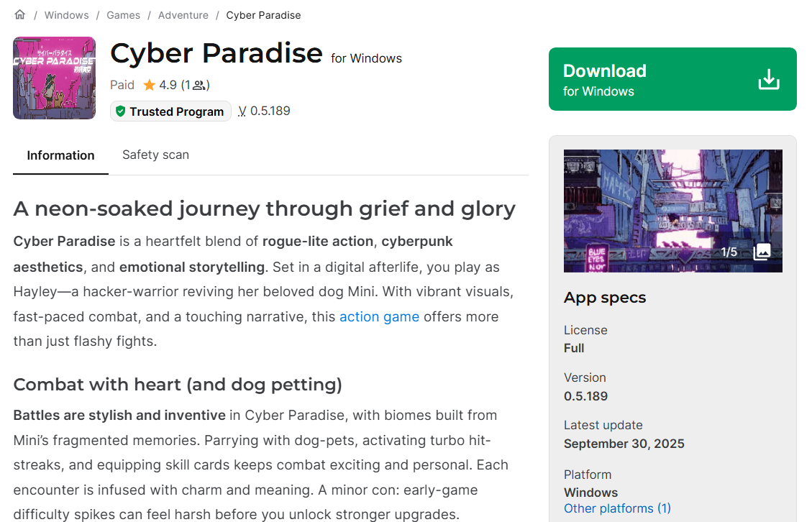Navigate to Games breadcrumb link
The width and height of the screenshot is (812, 522).
[123, 15]
